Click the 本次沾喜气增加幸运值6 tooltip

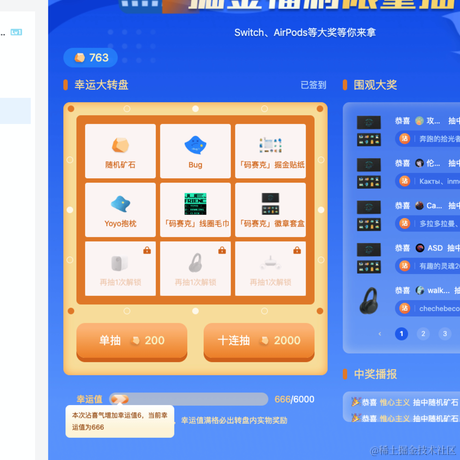tap(120, 421)
